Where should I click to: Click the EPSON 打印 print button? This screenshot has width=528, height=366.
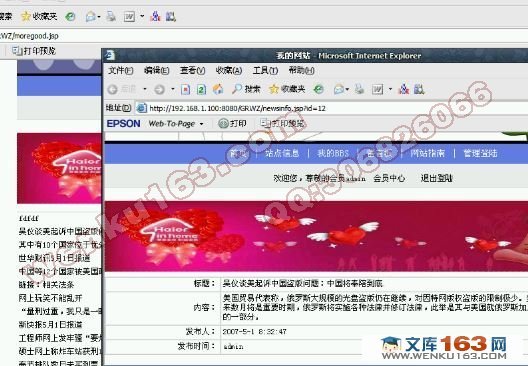pyautogui.click(x=232, y=124)
